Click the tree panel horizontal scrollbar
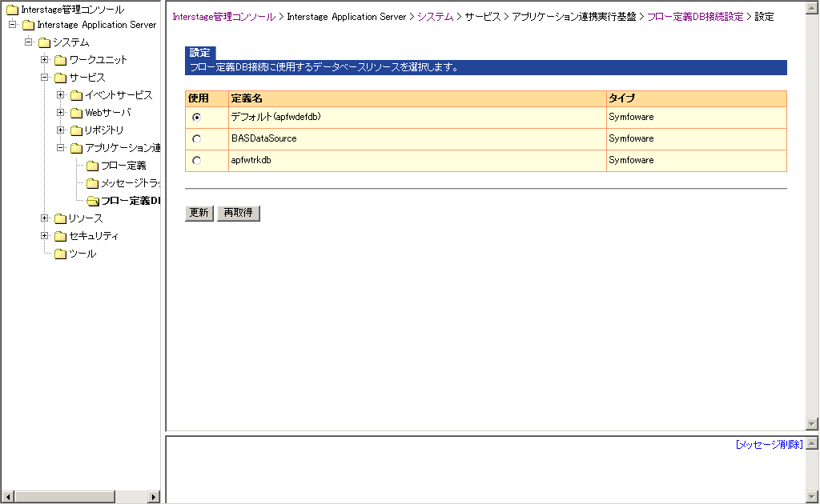The height and width of the screenshot is (504, 820). click(80, 497)
